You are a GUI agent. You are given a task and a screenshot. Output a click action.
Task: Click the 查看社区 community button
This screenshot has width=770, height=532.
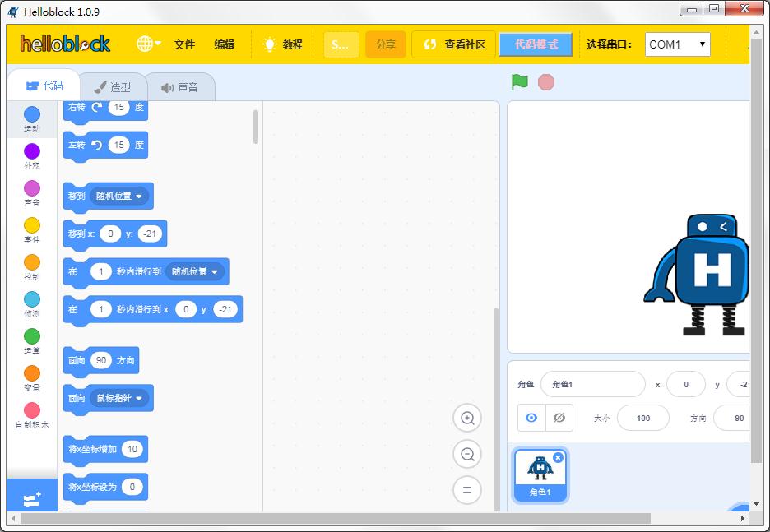tap(454, 44)
